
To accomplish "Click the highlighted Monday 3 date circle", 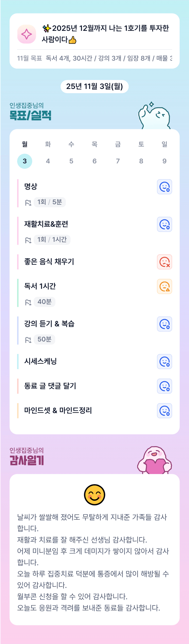I will 24,161.
